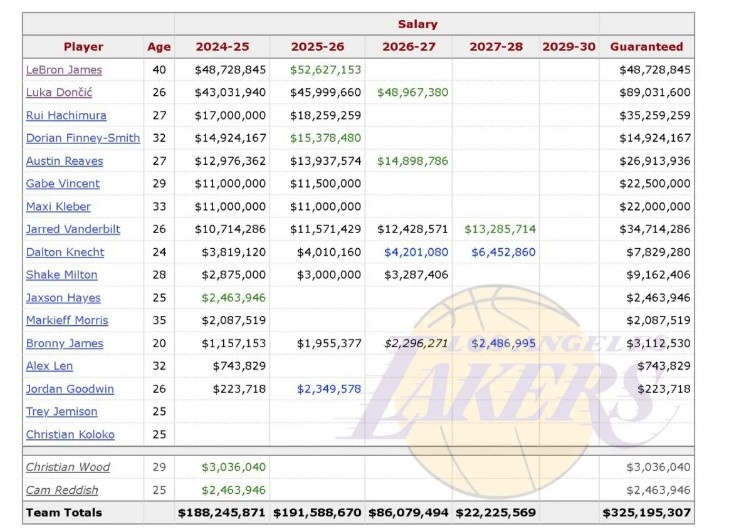Click the Cam Reddish link
This screenshot has width=741, height=528.
click(61, 490)
